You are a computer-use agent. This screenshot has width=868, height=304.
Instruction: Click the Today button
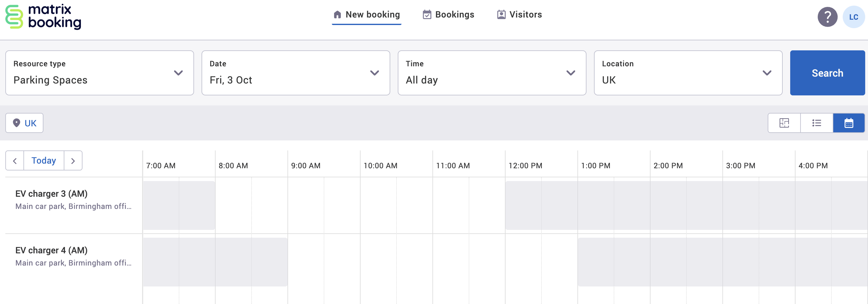[x=44, y=160]
